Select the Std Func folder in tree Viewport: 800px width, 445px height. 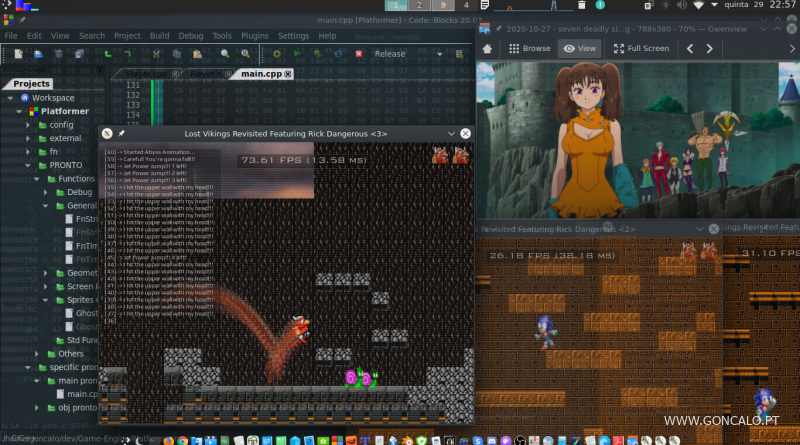[83, 340]
